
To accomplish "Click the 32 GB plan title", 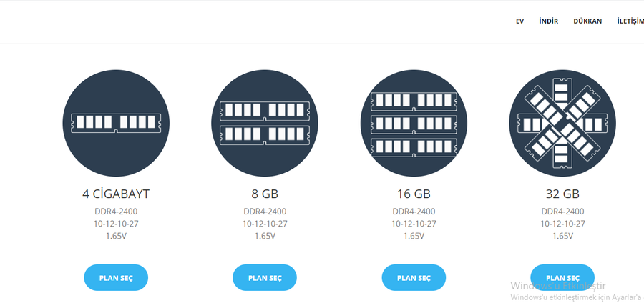I will (562, 194).
